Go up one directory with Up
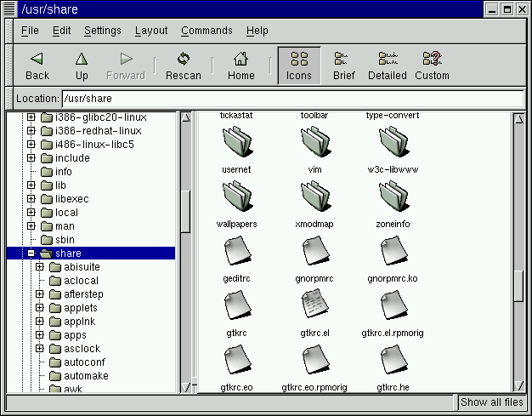 (82, 66)
